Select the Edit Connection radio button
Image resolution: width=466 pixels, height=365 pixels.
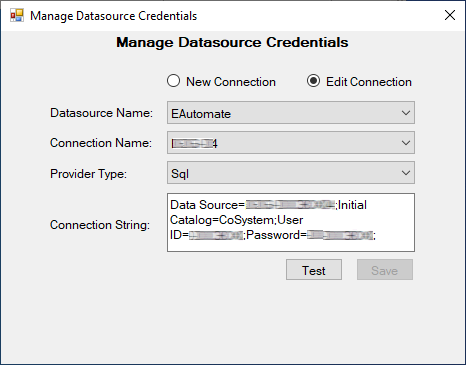tap(313, 81)
